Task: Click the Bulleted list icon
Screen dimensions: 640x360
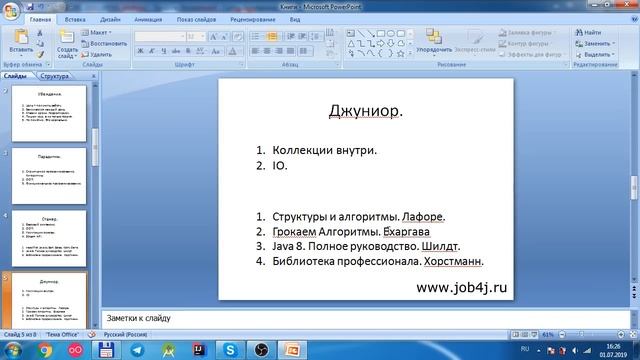Action: pyautogui.click(x=255, y=37)
